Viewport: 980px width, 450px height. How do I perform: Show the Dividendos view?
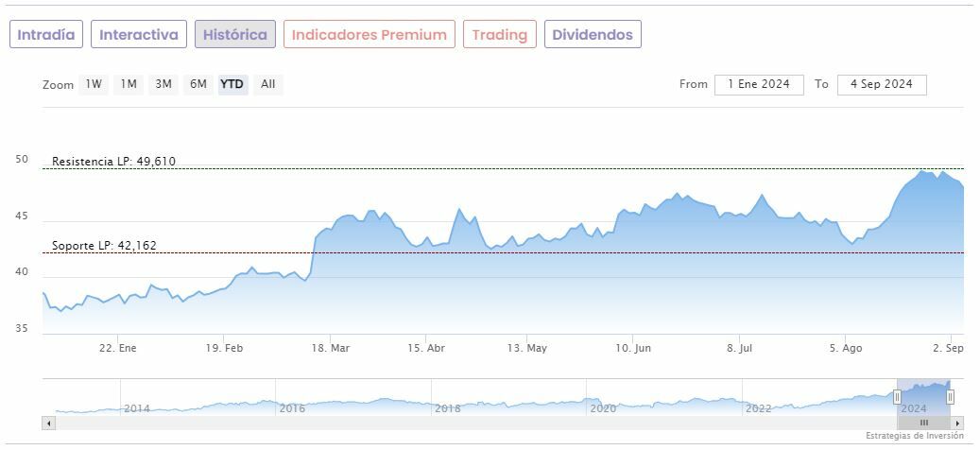tap(593, 35)
